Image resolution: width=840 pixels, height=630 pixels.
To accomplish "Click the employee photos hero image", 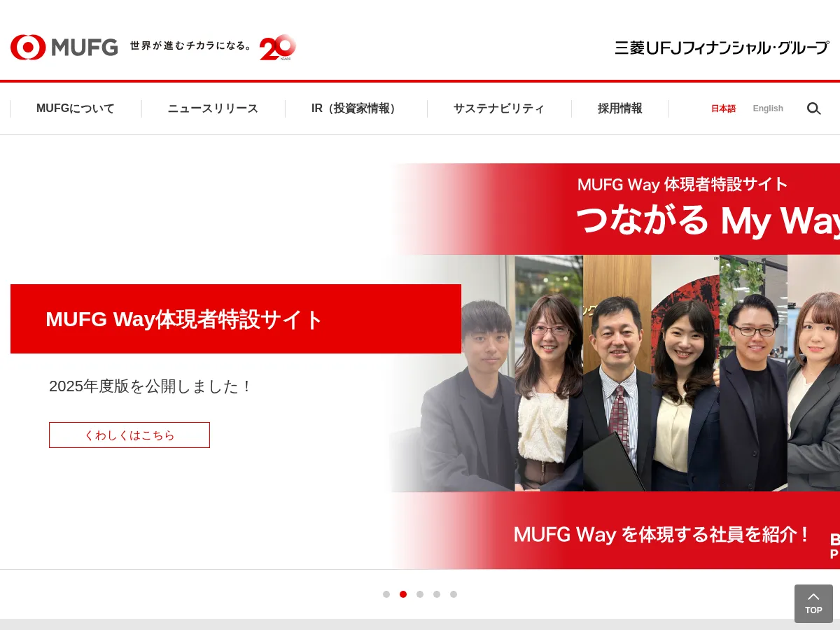I will coord(616,374).
